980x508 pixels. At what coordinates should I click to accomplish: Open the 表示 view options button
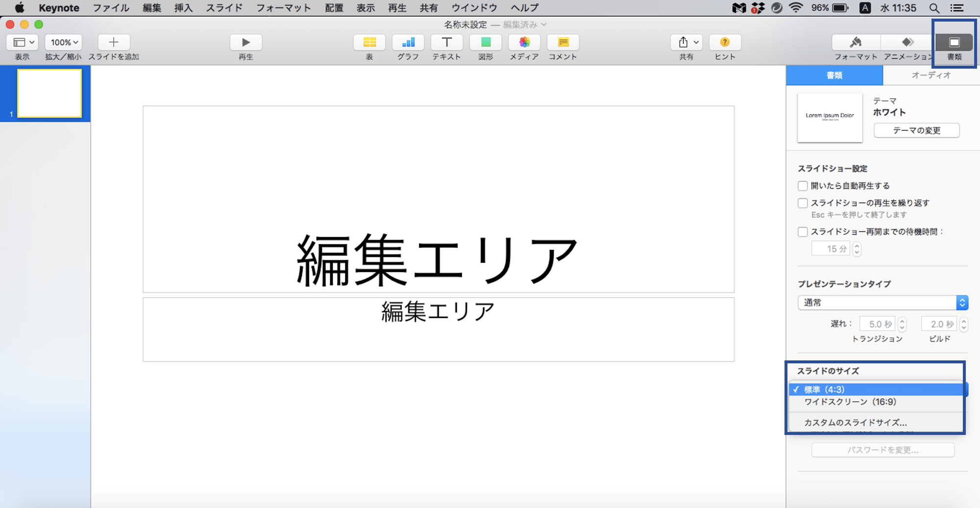coord(23,42)
